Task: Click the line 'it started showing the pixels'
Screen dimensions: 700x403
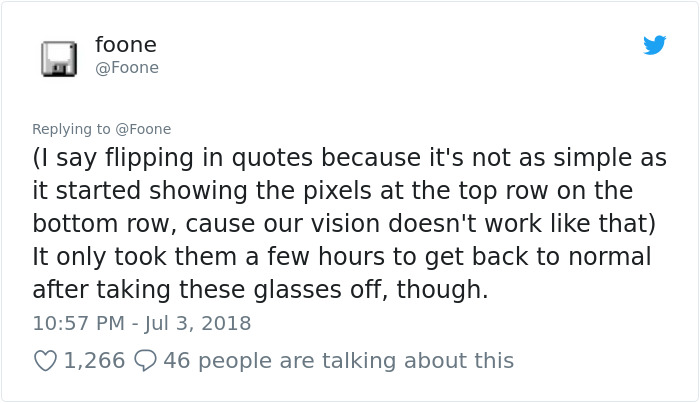Action: click(333, 191)
